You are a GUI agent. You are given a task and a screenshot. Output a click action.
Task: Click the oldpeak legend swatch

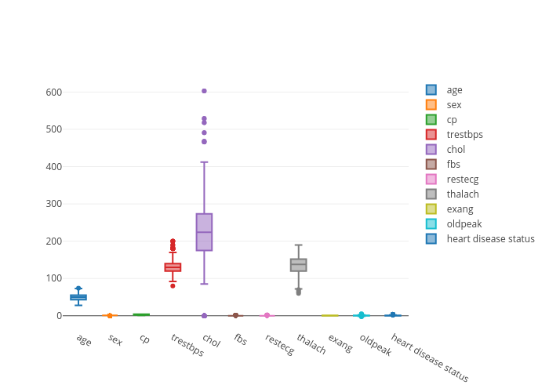pyautogui.click(x=431, y=224)
